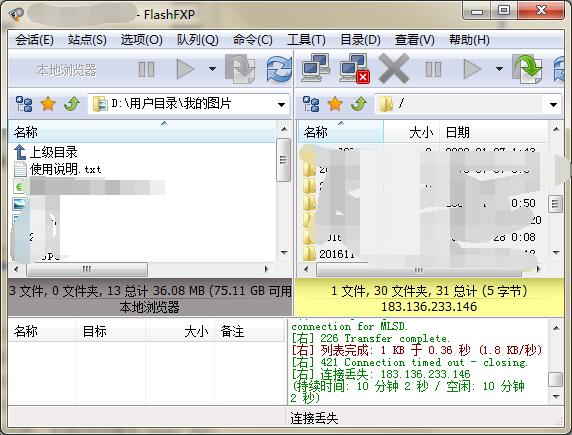Expand the remote path dropdown showing /
The height and width of the screenshot is (435, 572).
click(553, 105)
